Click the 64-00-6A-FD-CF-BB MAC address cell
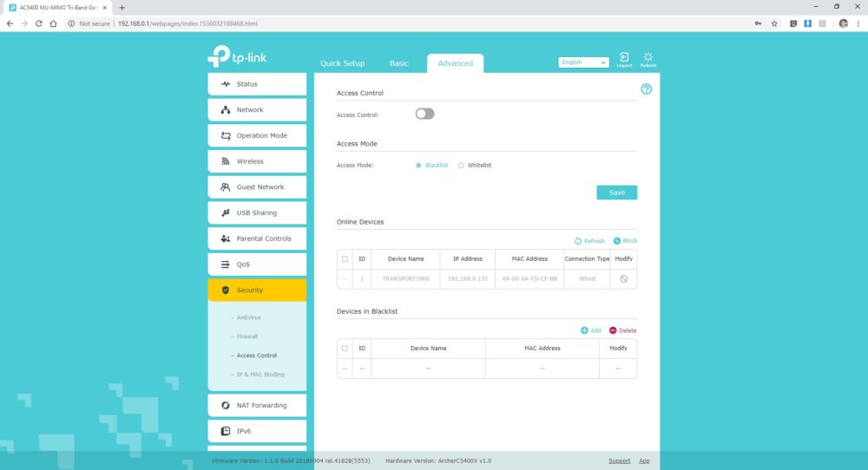 (529, 278)
